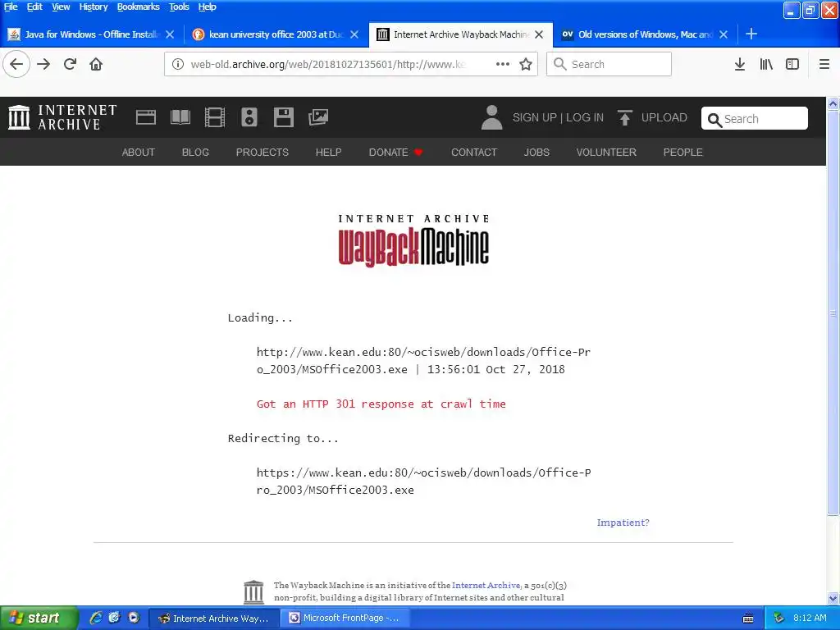Open the Windows Start menu
This screenshot has width=840, height=630.
(38, 618)
